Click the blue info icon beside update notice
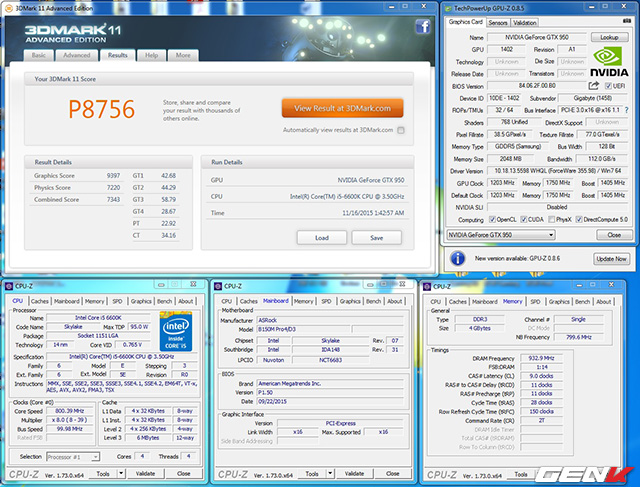Viewport: 640px width, 487px height. pos(457,258)
